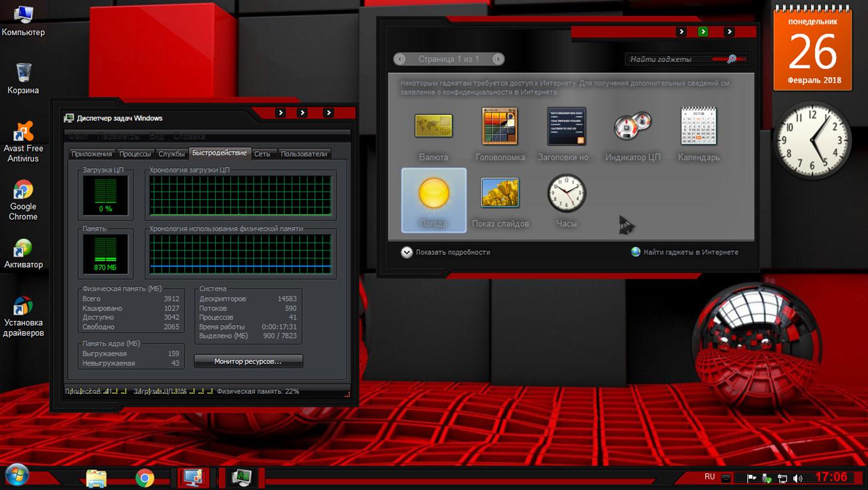Go to next gadget page arrow
868x490 pixels.
pyautogui.click(x=498, y=59)
